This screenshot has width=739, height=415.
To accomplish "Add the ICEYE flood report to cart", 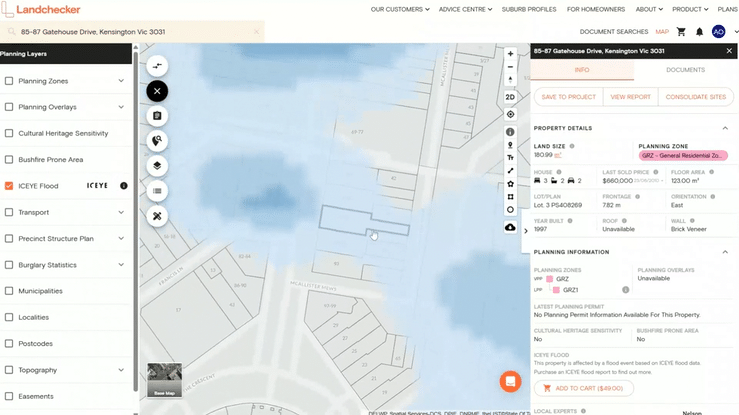I will click(583, 388).
